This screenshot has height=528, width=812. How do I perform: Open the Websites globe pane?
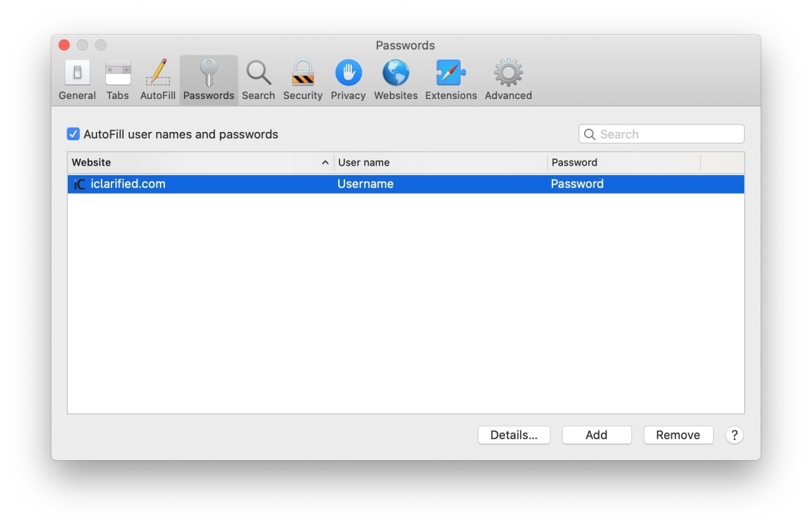point(396,80)
